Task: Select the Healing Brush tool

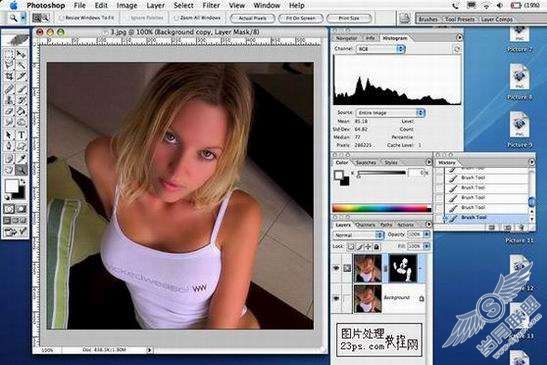Action: (9, 88)
